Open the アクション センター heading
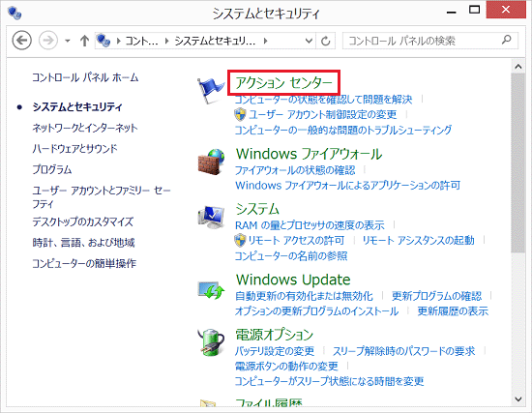Image resolution: width=532 pixels, height=413 pixels. (x=283, y=82)
